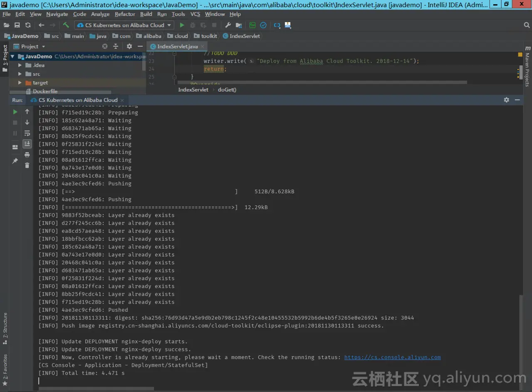Navigate back with the left arrow
Viewport: 532px width, 392px height.
point(41,25)
